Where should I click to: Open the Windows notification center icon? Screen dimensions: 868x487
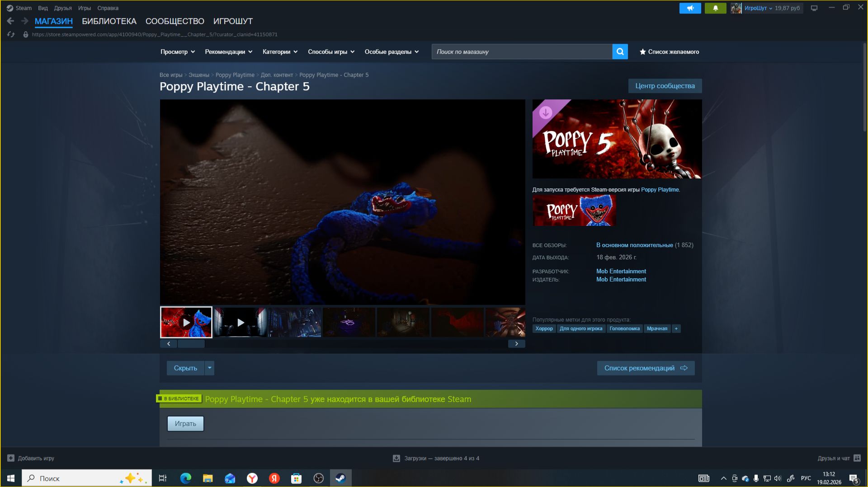pos(854,478)
